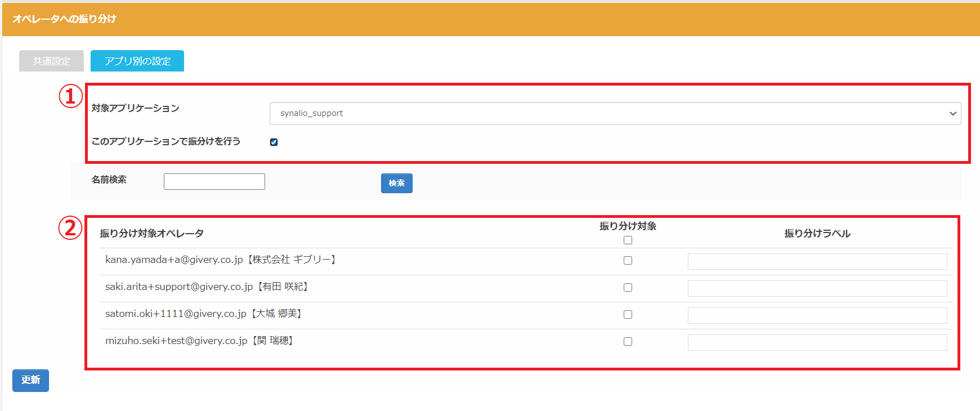Screen dimensions: 980x411
Task: Open the 対象アプリケーション dropdown
Action: tap(615, 113)
